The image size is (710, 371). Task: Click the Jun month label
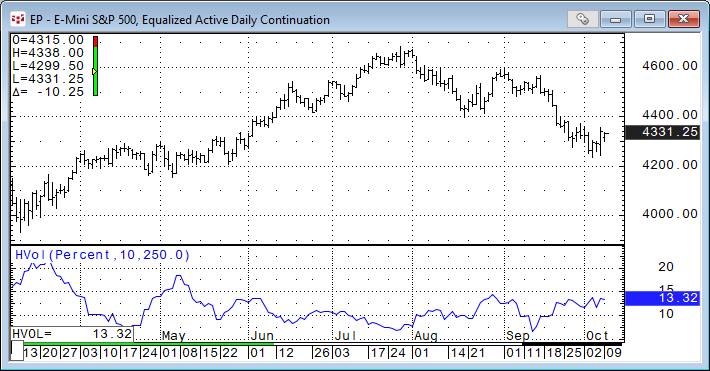pyautogui.click(x=262, y=336)
